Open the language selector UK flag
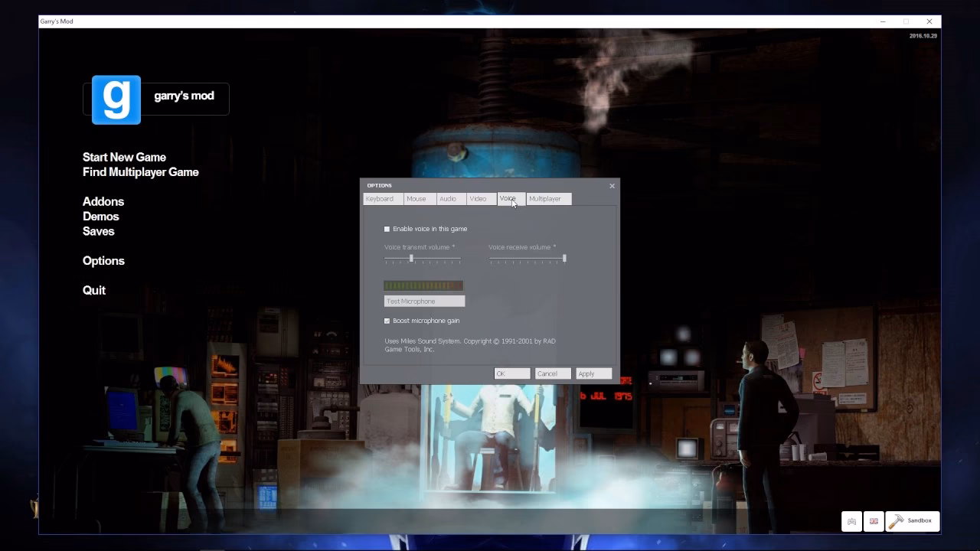980x551 pixels. pyautogui.click(x=874, y=521)
